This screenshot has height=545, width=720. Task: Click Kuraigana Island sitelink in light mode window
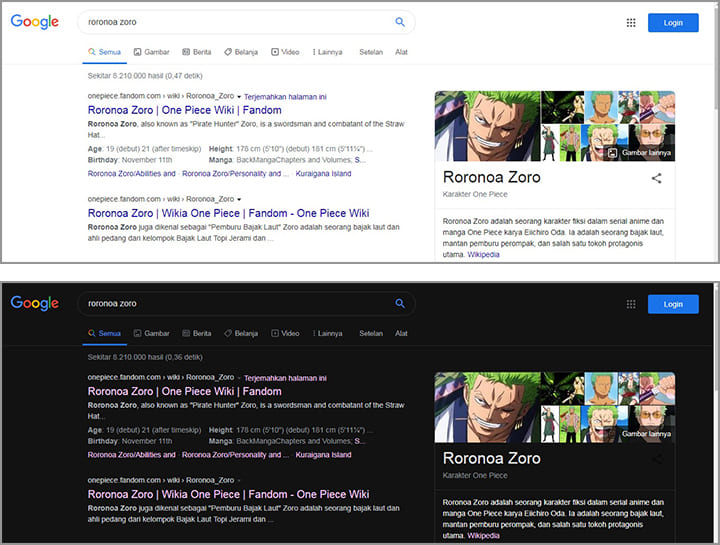pos(323,174)
